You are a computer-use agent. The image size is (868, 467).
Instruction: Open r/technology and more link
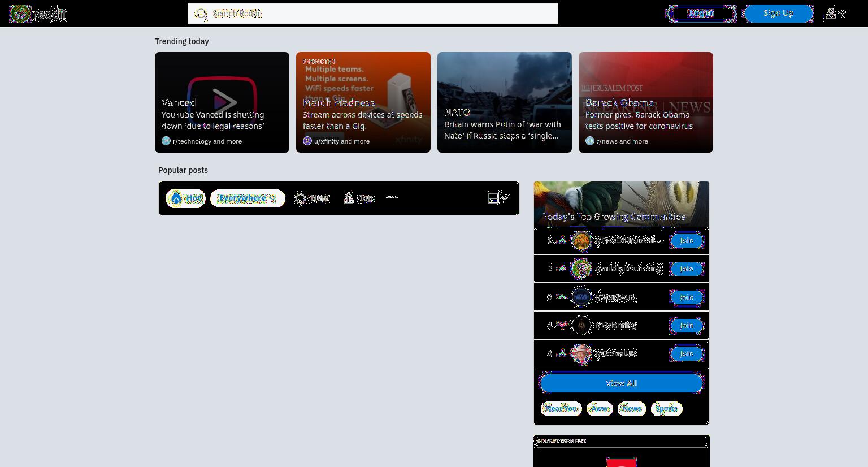click(x=207, y=141)
